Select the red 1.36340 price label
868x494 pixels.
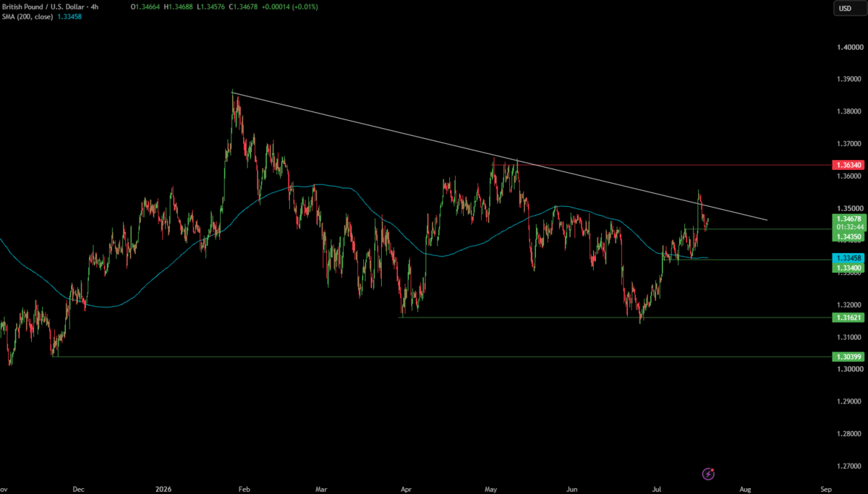[848, 165]
